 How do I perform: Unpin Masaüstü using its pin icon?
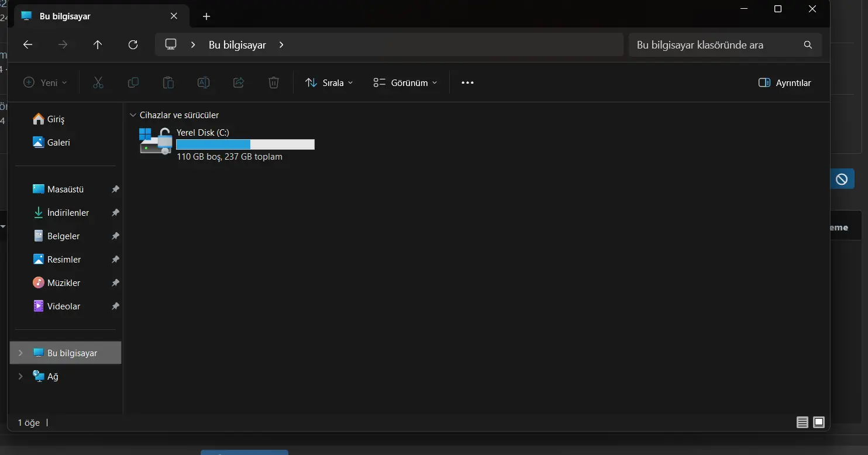click(115, 189)
